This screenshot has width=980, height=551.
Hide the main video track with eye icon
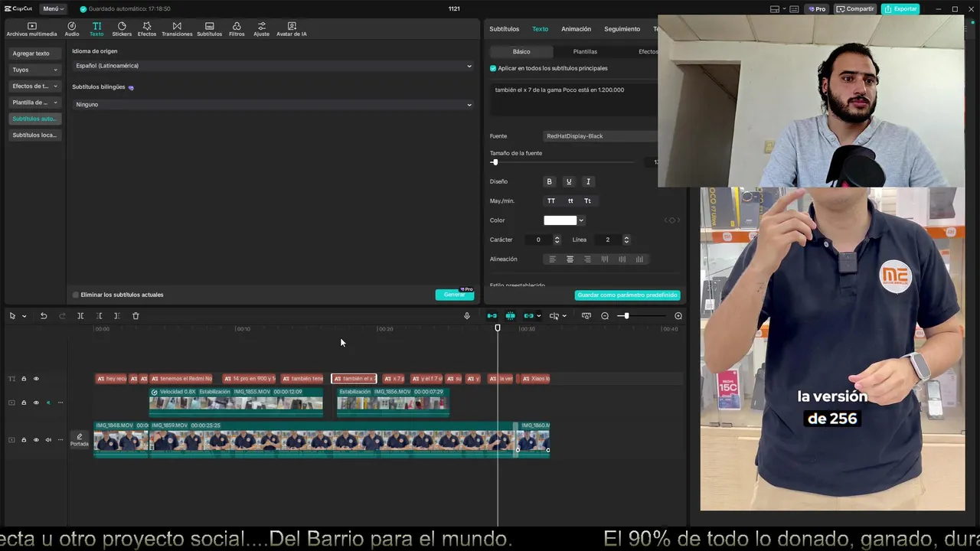[x=36, y=440]
